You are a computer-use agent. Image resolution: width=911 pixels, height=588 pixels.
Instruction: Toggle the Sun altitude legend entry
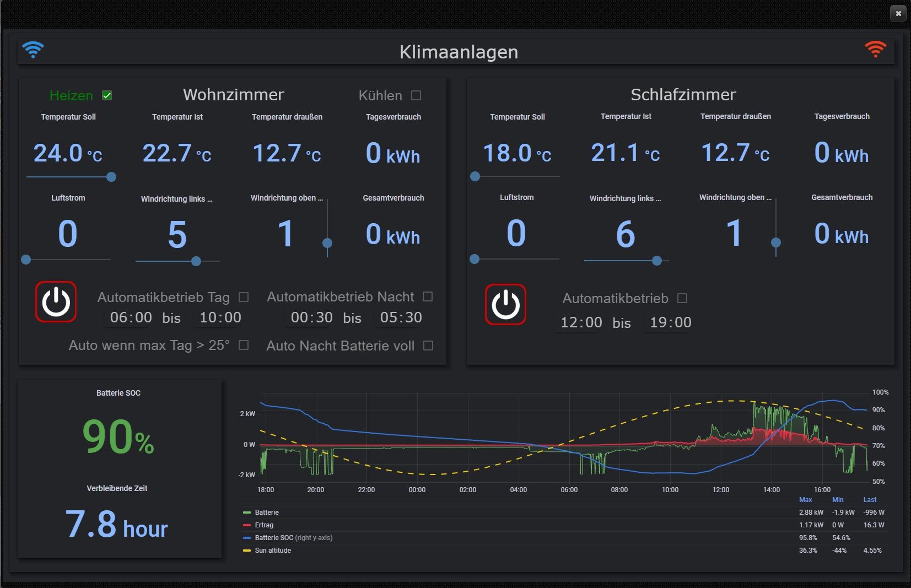point(273,551)
